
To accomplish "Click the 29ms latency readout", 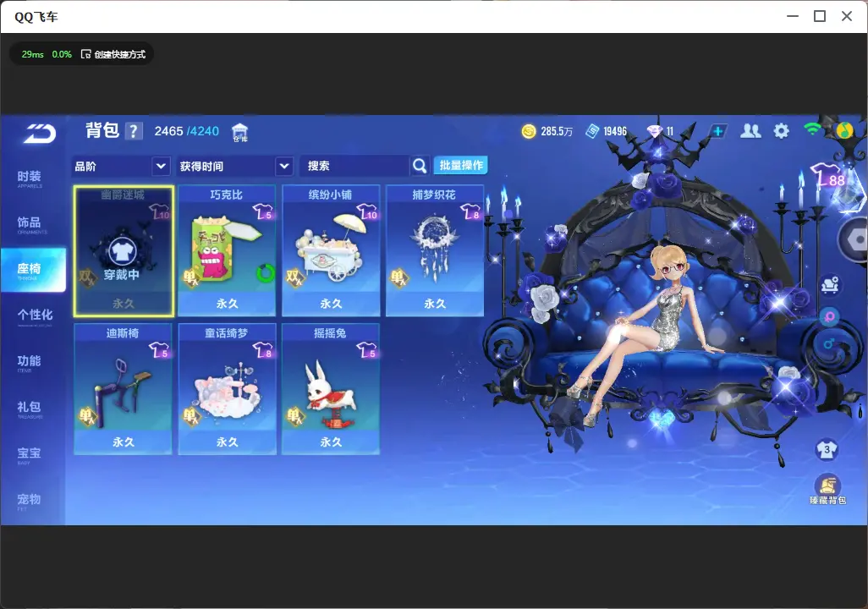I will [x=33, y=54].
